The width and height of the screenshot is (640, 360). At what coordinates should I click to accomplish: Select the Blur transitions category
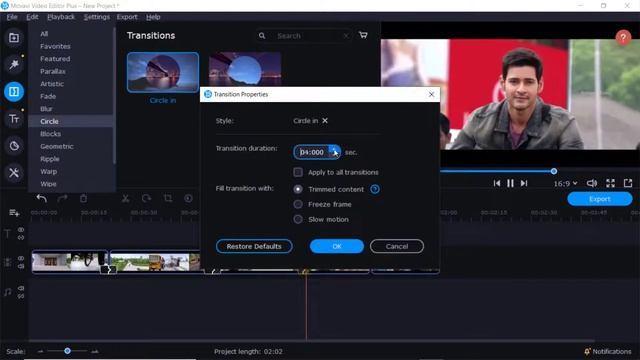[46, 109]
